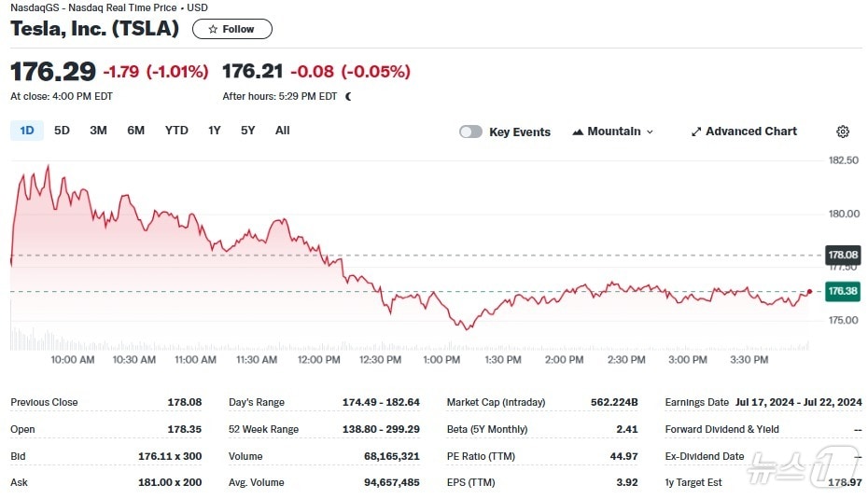Click the Mountain chart type icon

pyautogui.click(x=577, y=132)
